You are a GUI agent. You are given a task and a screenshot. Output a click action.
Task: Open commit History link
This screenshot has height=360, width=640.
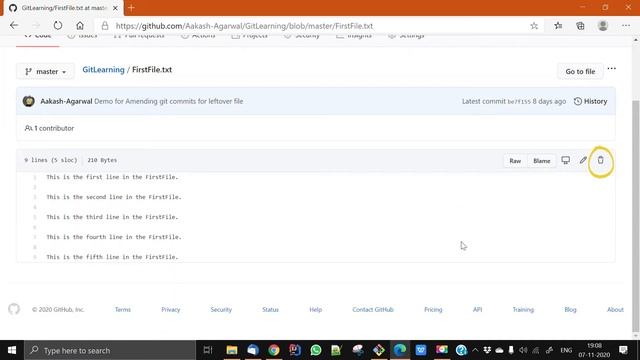591,101
